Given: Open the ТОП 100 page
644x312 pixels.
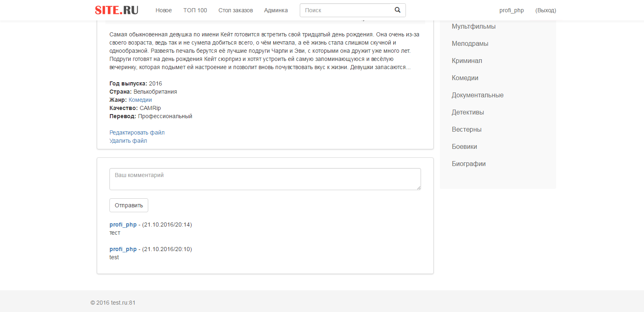Looking at the screenshot, I should 195,10.
